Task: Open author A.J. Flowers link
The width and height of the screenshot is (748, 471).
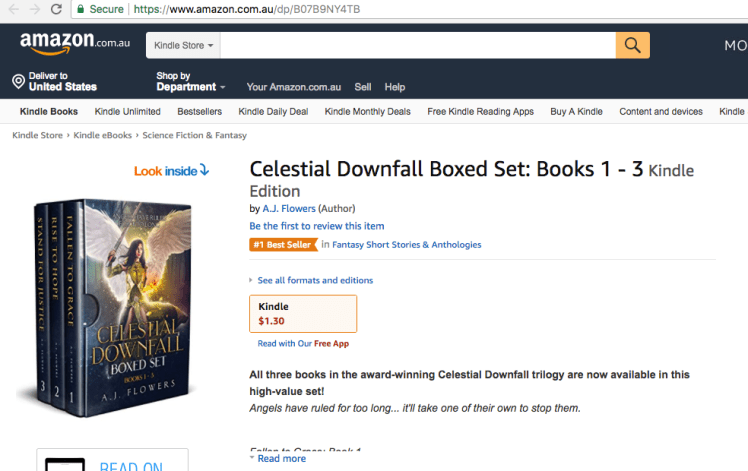Action: point(288,208)
